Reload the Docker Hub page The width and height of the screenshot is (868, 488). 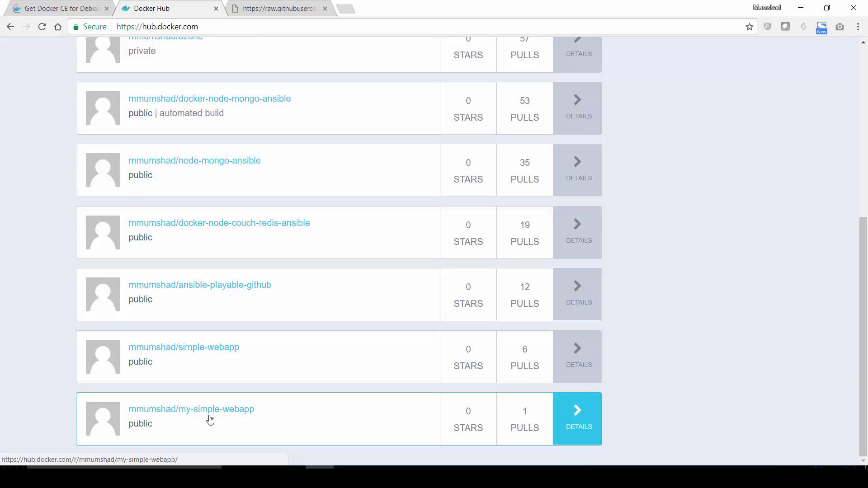click(42, 27)
